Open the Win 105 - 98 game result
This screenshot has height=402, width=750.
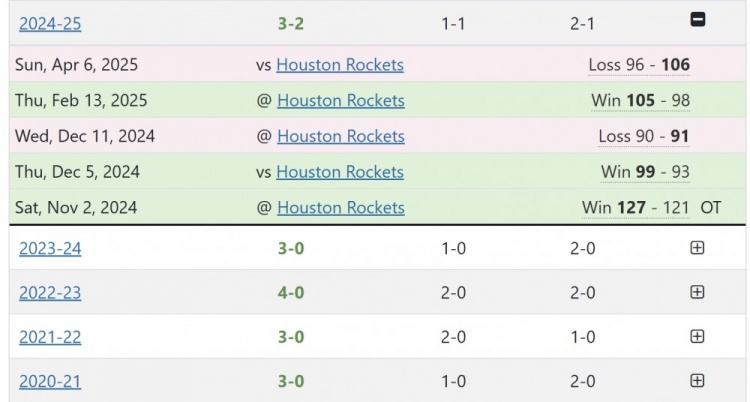pyautogui.click(x=640, y=100)
